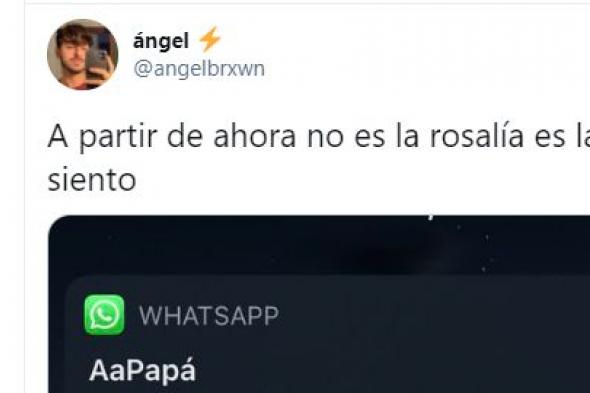Select the WHATSAPP notification label
This screenshot has width=590, height=393.
click(x=209, y=315)
